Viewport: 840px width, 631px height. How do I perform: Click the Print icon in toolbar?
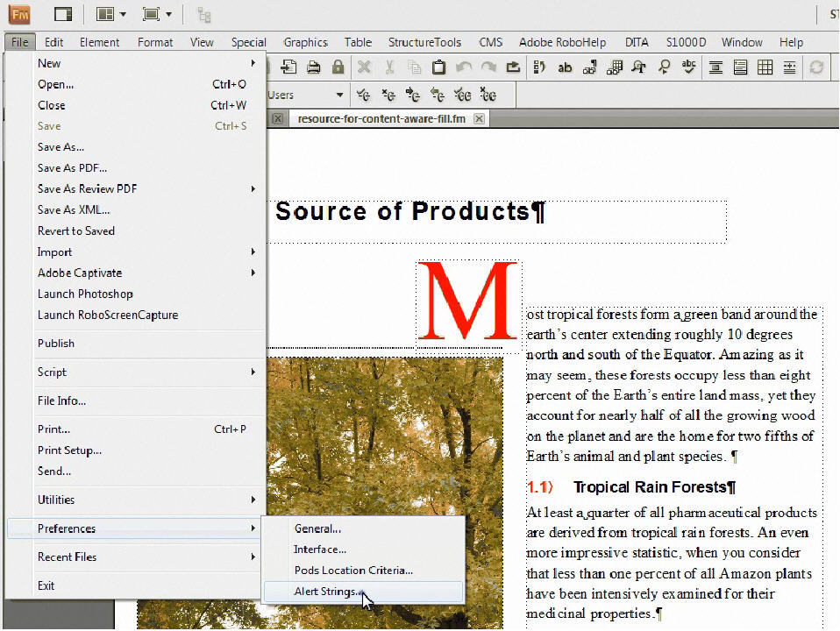click(313, 67)
